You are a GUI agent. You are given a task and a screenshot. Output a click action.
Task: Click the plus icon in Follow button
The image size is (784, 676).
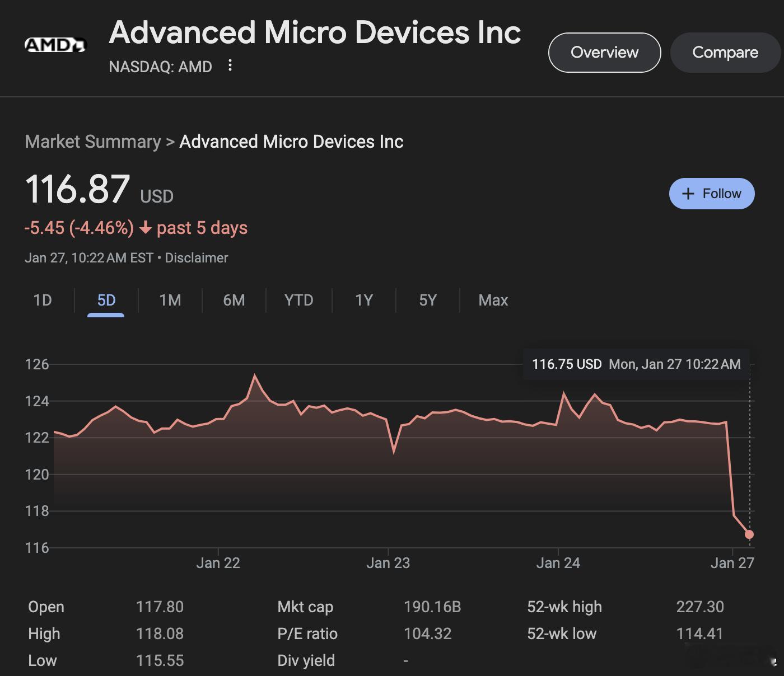(x=688, y=194)
